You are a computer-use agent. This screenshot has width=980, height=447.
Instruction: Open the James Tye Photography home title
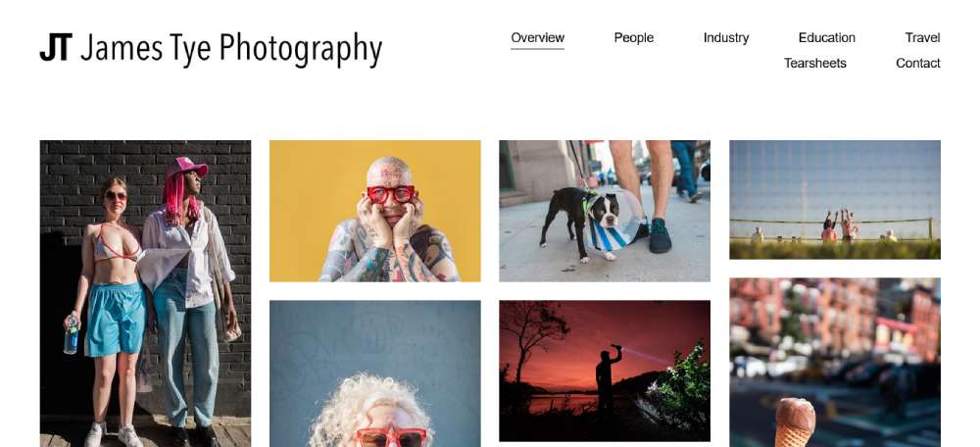point(231,49)
